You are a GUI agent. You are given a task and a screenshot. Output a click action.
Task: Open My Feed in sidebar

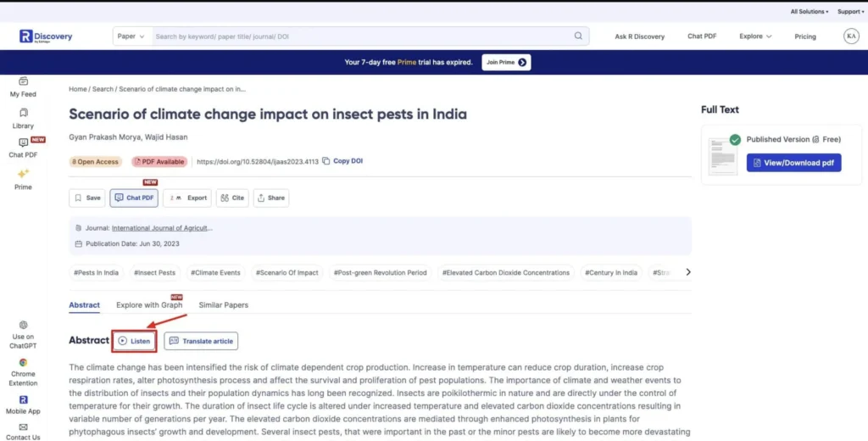(x=23, y=82)
